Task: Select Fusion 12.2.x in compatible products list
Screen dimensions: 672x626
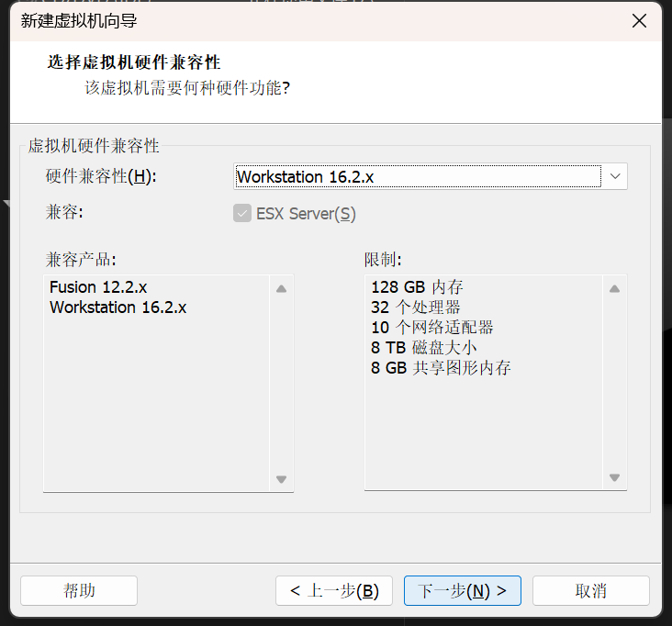Action: (98, 287)
